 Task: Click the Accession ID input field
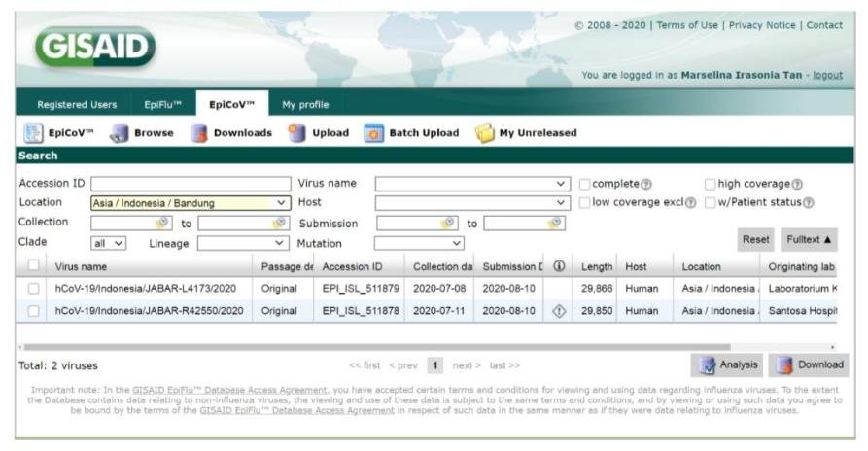point(191,184)
